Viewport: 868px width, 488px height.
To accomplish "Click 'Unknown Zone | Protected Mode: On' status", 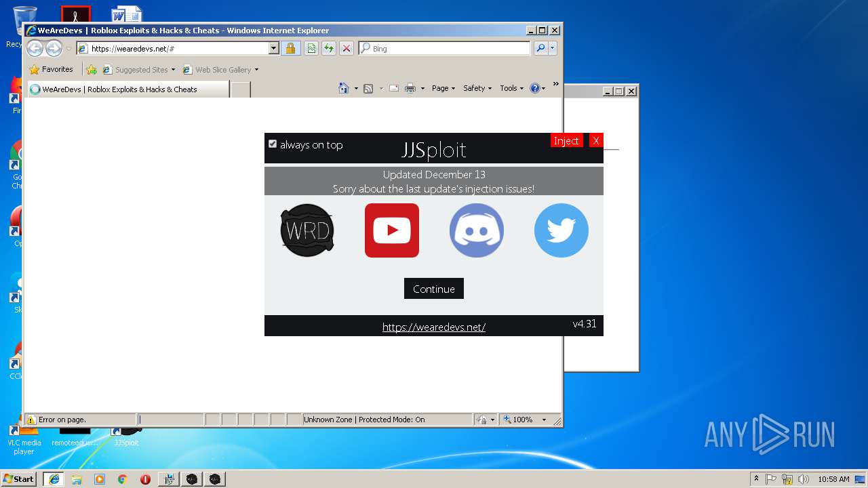I will (387, 420).
